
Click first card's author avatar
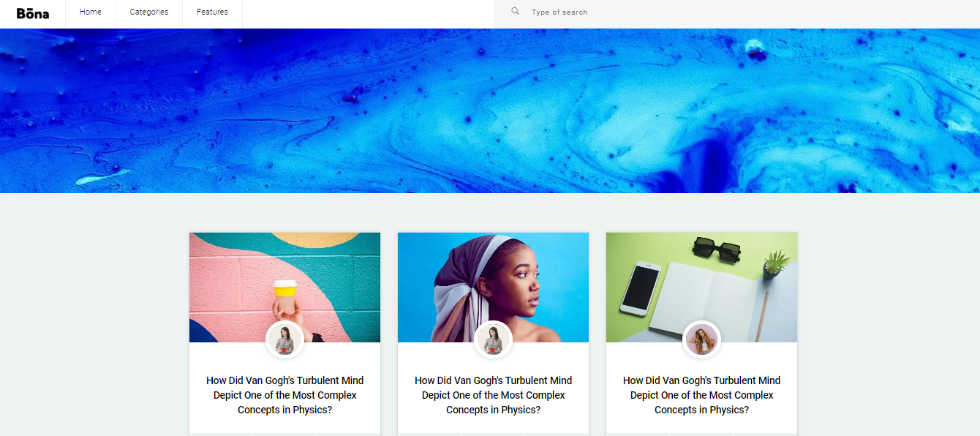[x=285, y=340]
